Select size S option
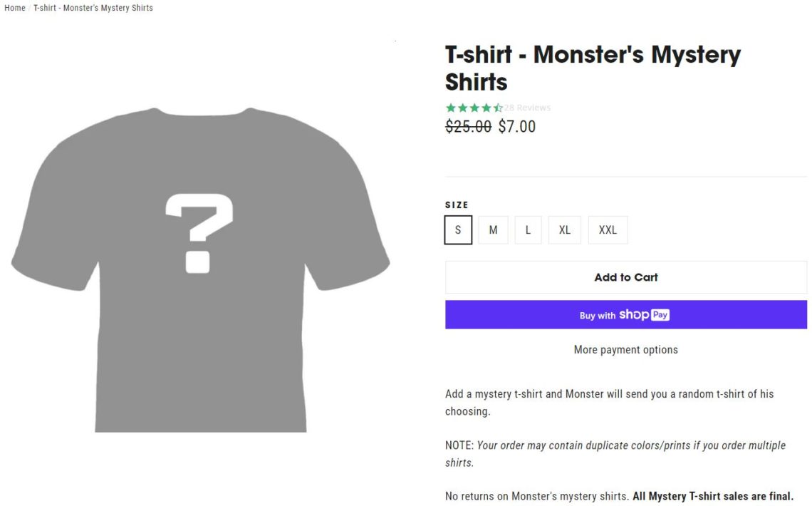 point(458,230)
